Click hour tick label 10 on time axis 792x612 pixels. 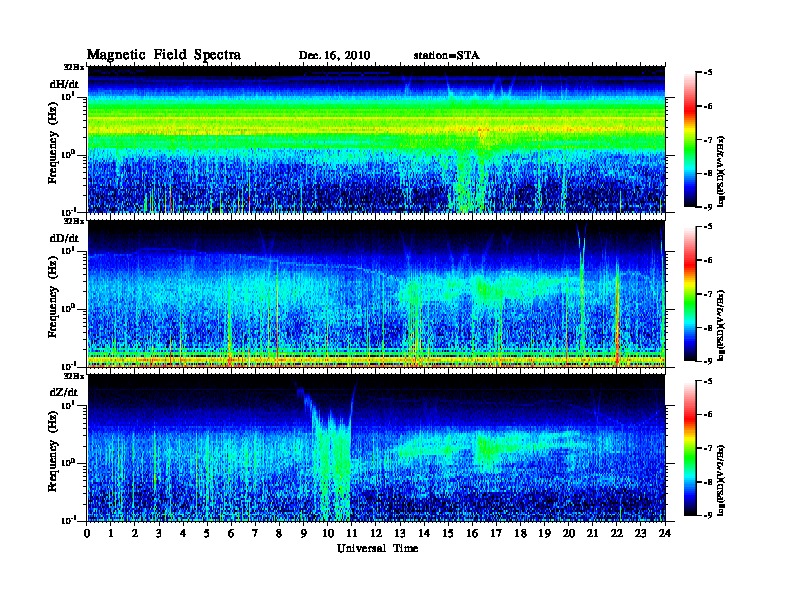(328, 533)
